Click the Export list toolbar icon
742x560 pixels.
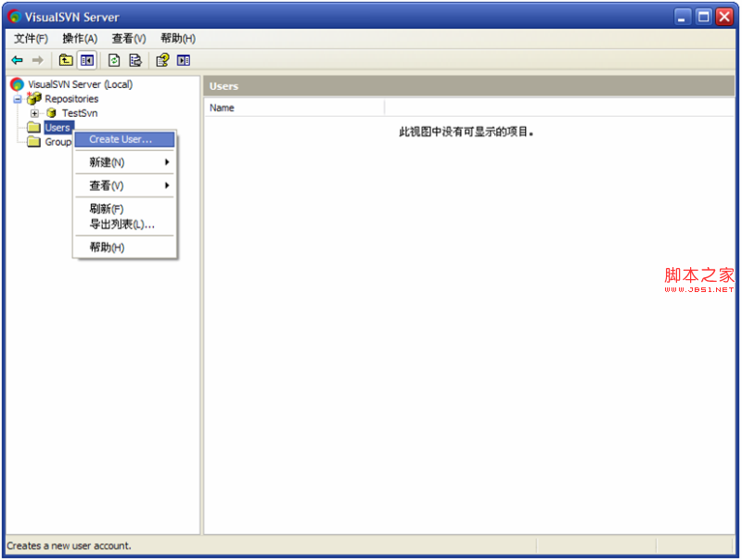[135, 60]
